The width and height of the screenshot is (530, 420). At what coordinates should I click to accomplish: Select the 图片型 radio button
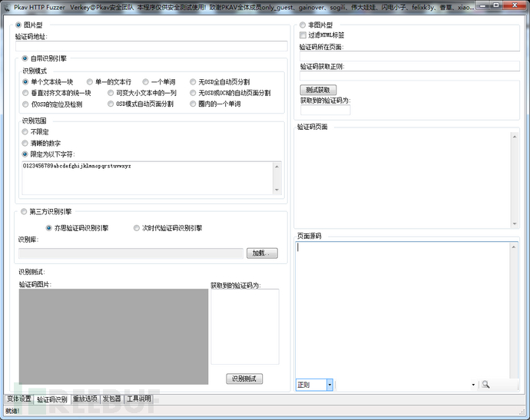click(x=18, y=25)
